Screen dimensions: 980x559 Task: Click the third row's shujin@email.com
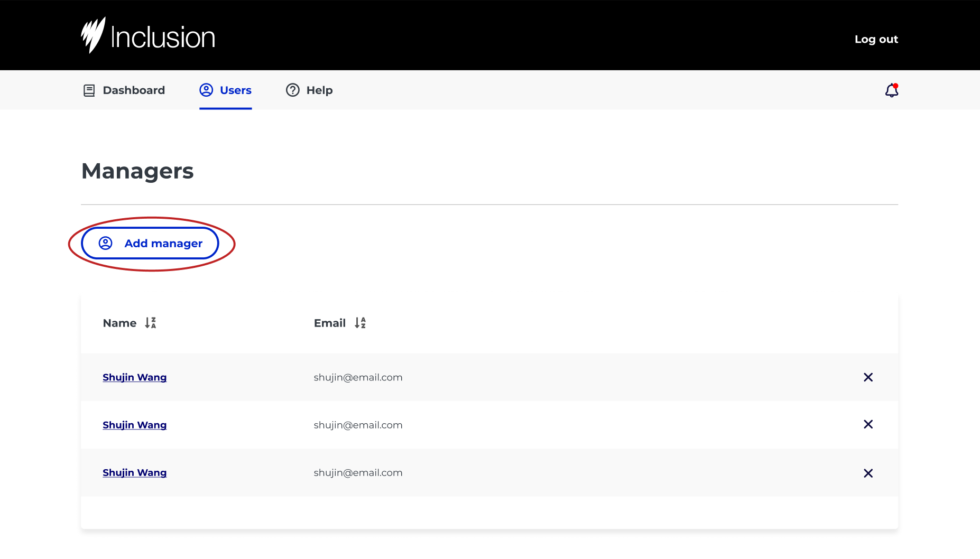click(358, 472)
